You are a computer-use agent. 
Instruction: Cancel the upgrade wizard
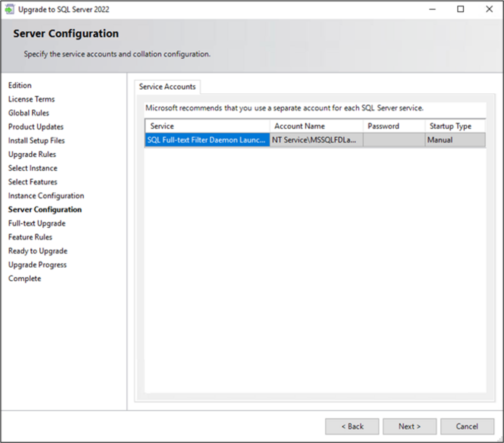click(x=467, y=426)
